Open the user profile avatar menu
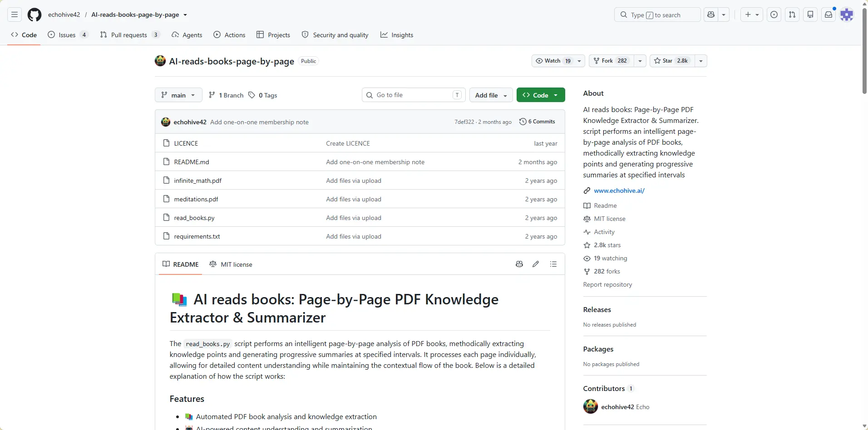Image resolution: width=868 pixels, height=430 pixels. (x=847, y=15)
